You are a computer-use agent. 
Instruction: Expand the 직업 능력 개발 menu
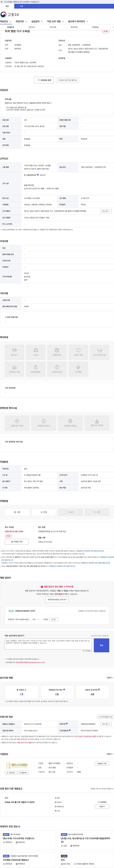(x=55, y=22)
